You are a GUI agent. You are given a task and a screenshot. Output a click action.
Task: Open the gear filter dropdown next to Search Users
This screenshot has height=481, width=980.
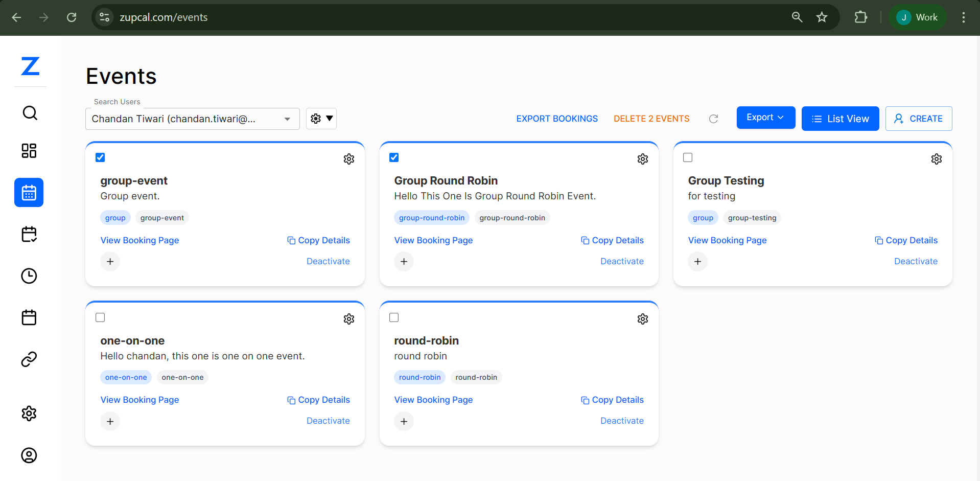321,118
